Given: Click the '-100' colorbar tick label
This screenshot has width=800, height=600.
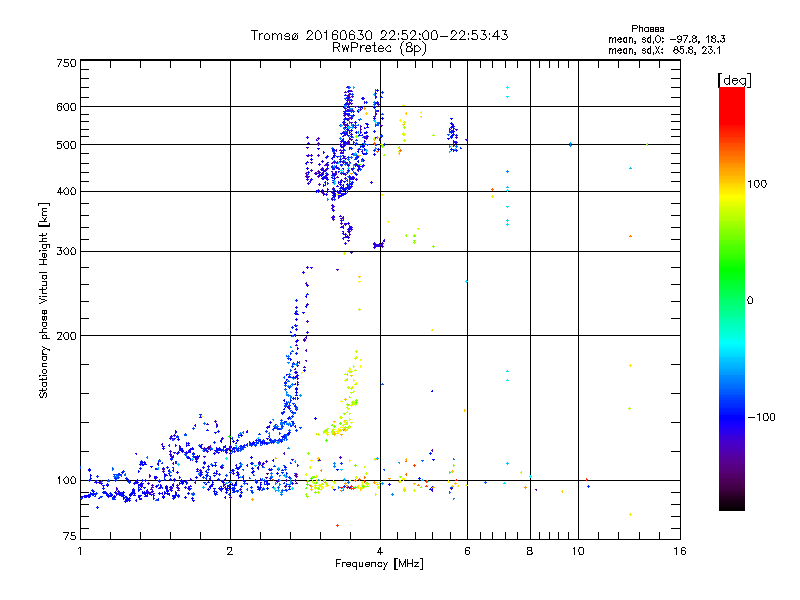Looking at the screenshot, I should 761,417.
